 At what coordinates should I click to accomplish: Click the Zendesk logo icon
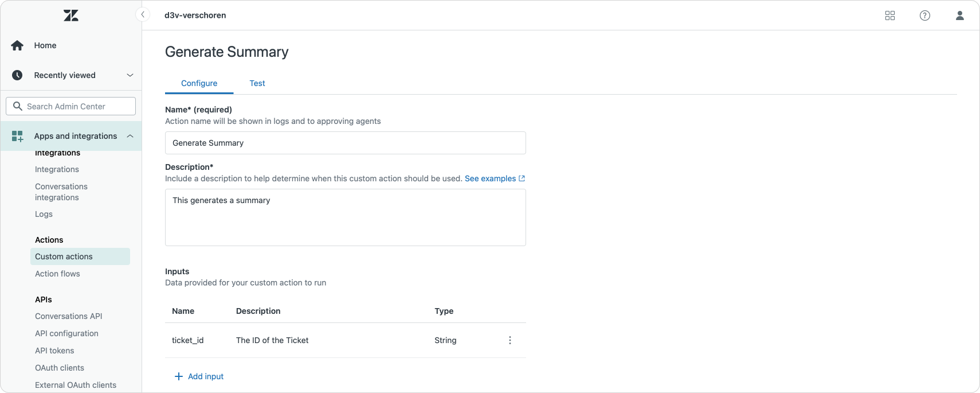[x=71, y=15]
